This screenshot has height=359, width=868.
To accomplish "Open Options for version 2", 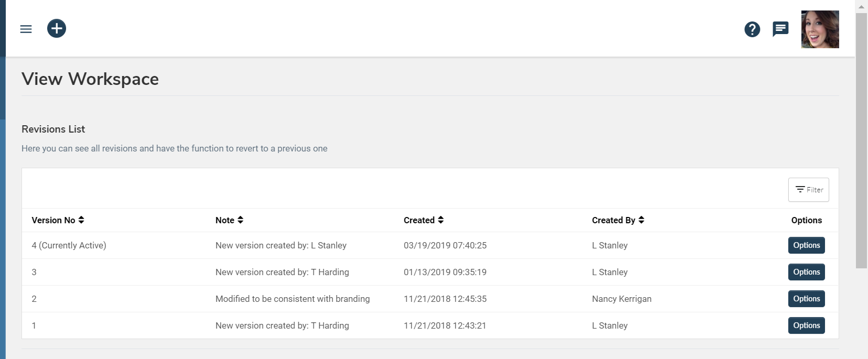I will (806, 299).
